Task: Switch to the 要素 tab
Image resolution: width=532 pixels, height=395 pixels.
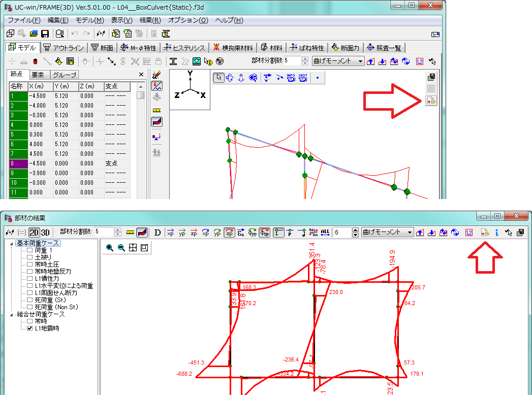Action: 38,75
